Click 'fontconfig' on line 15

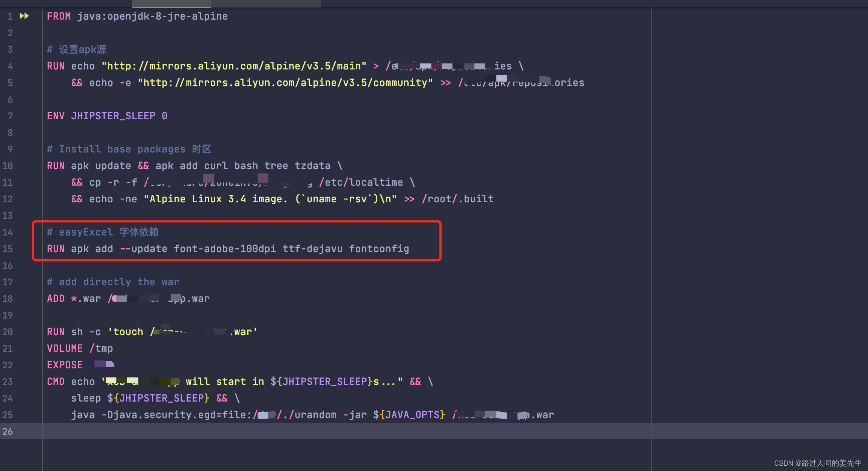click(379, 249)
